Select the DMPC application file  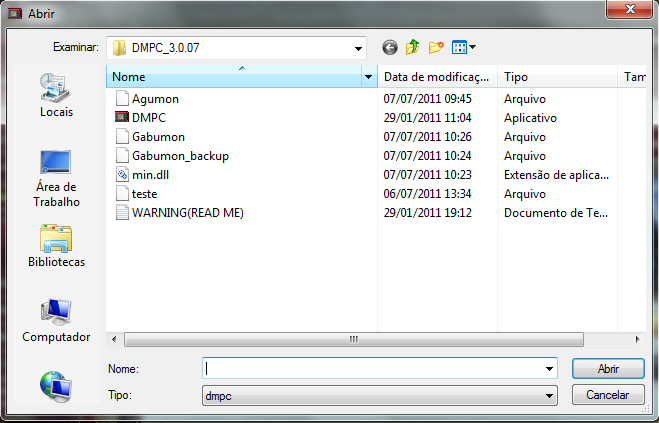coord(148,117)
